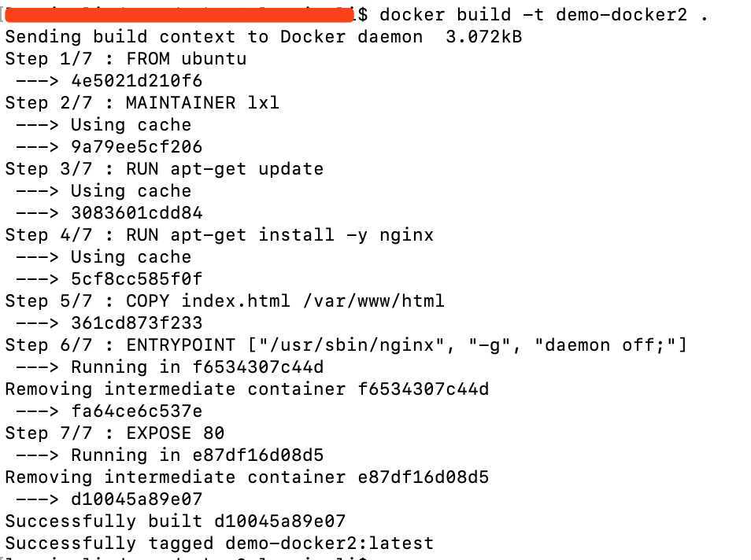Click the 'Sending build context' line
751x560 pixels.
264,37
